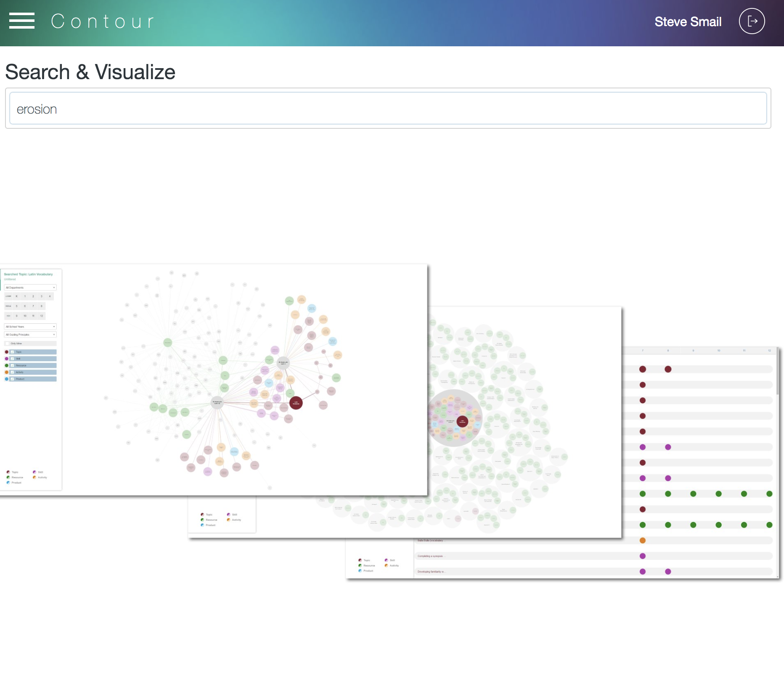The width and height of the screenshot is (784, 681).
Task: Open the hamburger navigation menu
Action: (x=21, y=21)
